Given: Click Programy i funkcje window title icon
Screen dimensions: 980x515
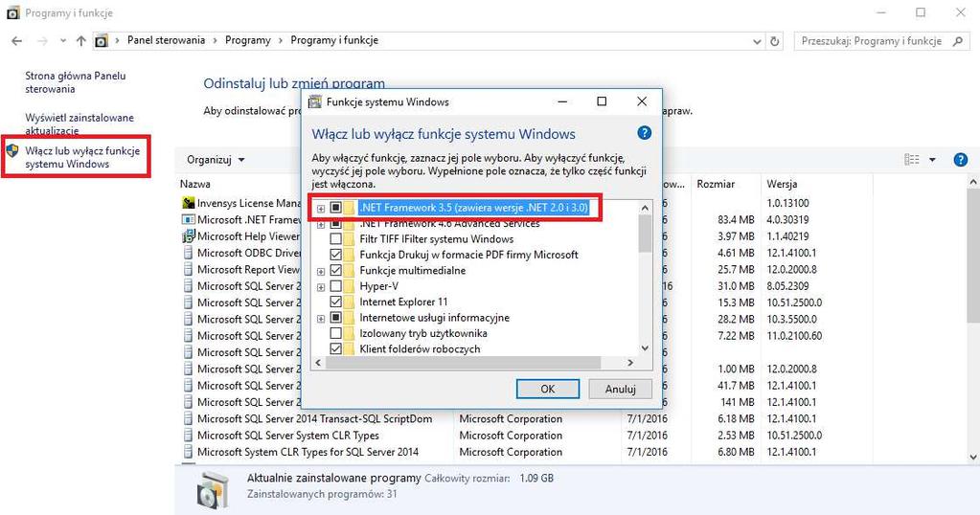Looking at the screenshot, I should [12, 12].
